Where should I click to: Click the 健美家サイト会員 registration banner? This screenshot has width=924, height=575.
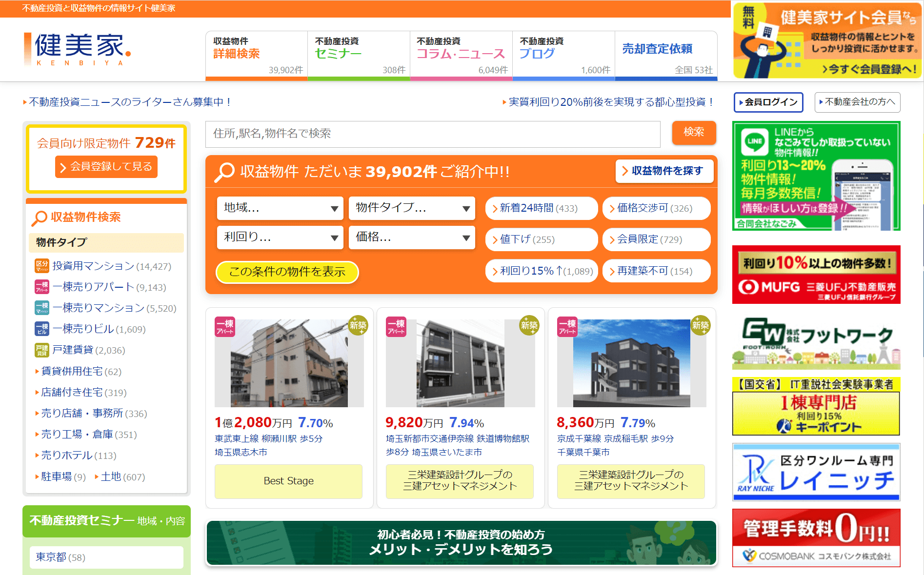(x=827, y=40)
